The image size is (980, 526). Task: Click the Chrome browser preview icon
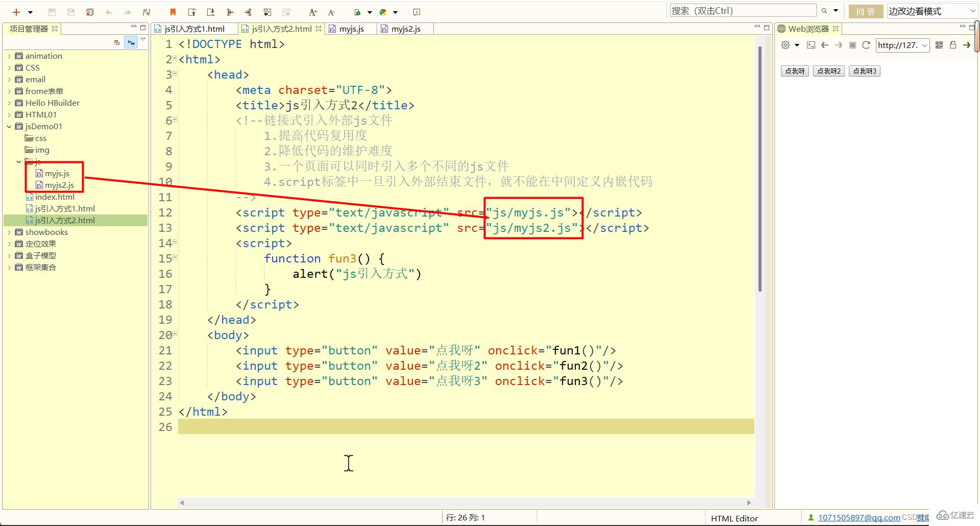383,12
